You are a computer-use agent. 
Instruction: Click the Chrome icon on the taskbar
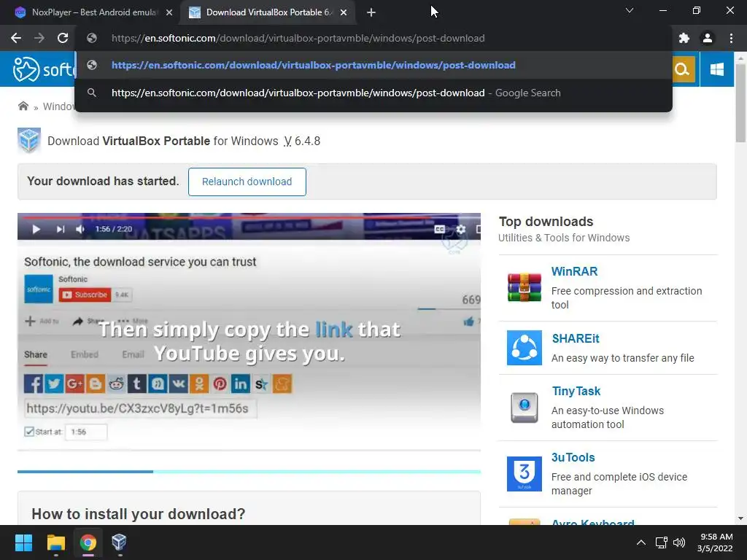88,542
